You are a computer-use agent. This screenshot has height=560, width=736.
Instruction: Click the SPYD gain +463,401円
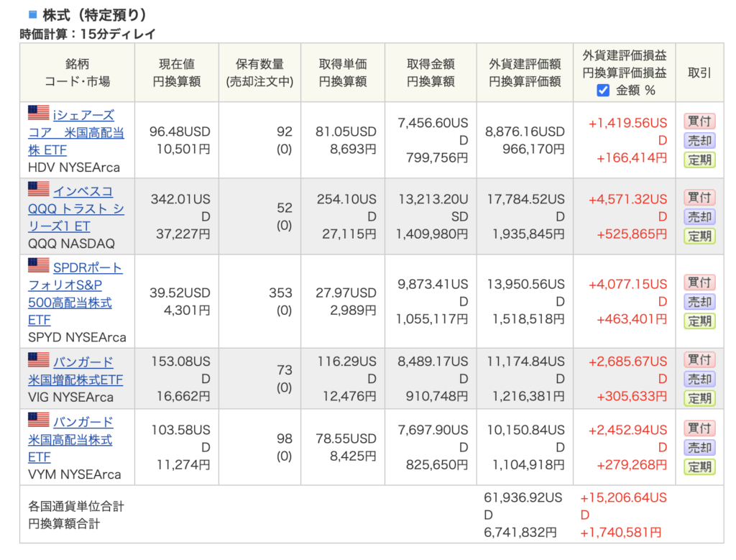pos(632,319)
